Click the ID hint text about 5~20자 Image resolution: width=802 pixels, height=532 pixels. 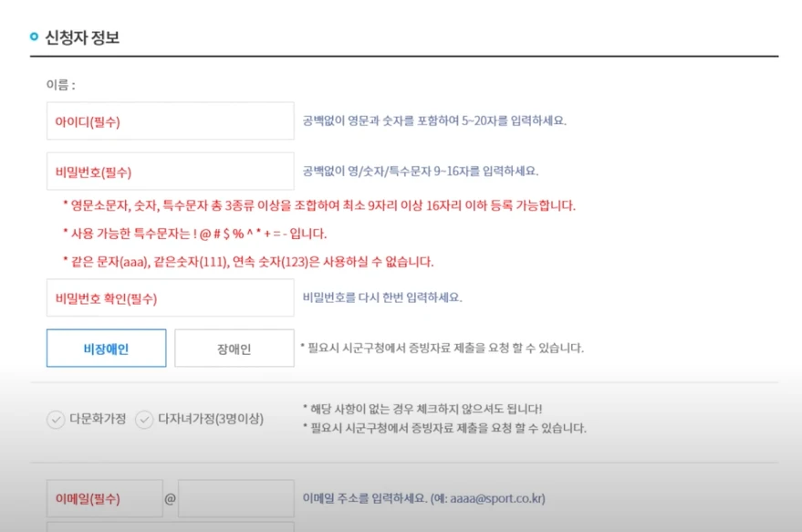[434, 120]
